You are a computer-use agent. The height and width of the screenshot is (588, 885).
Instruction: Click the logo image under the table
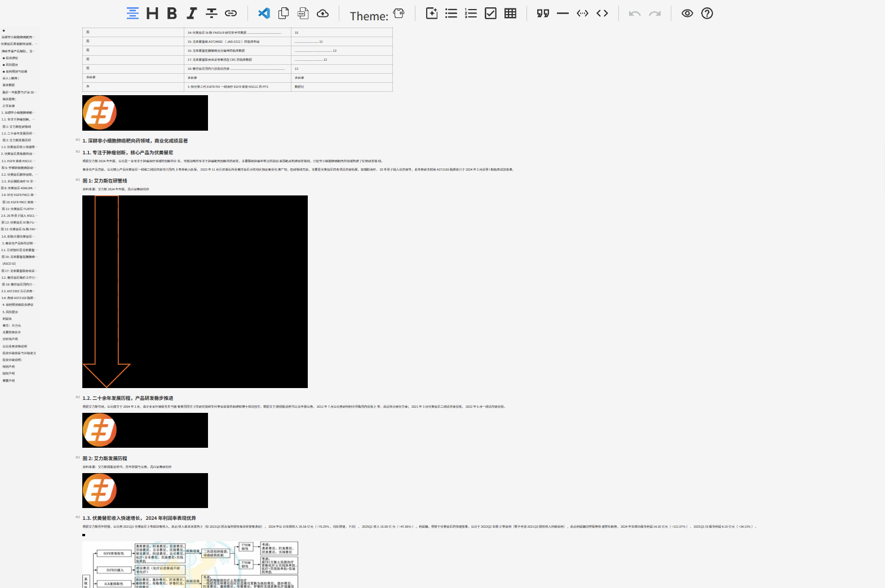(x=145, y=113)
